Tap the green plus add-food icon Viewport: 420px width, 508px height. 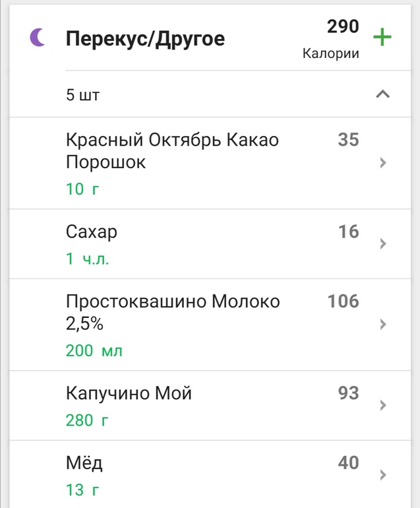tap(382, 37)
